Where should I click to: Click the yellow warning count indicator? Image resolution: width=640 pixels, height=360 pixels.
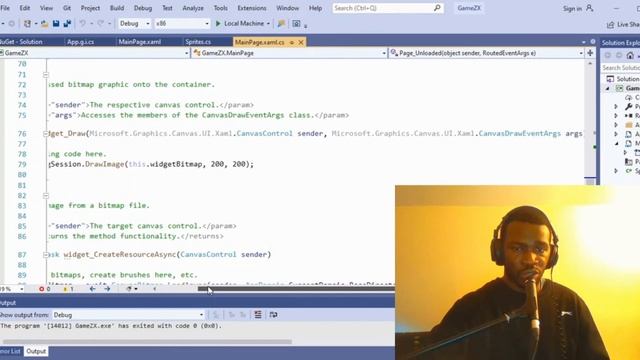pos(68,289)
